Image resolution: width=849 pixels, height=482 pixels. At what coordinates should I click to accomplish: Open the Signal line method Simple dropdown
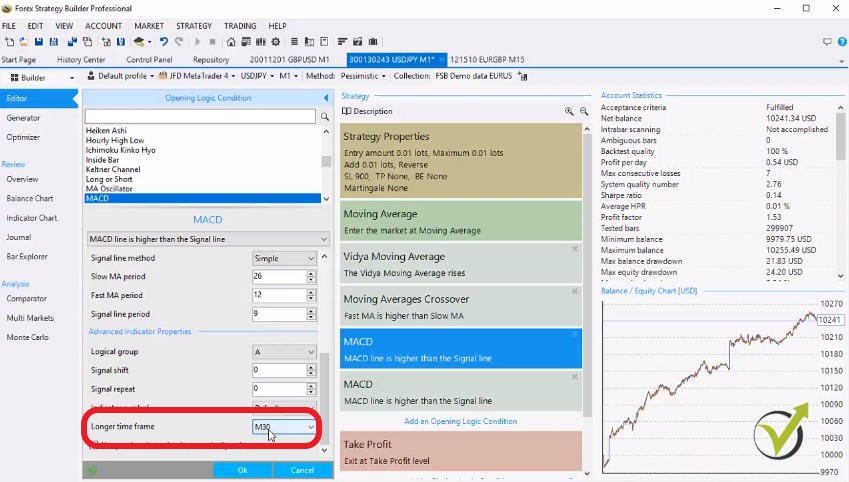[x=284, y=258]
